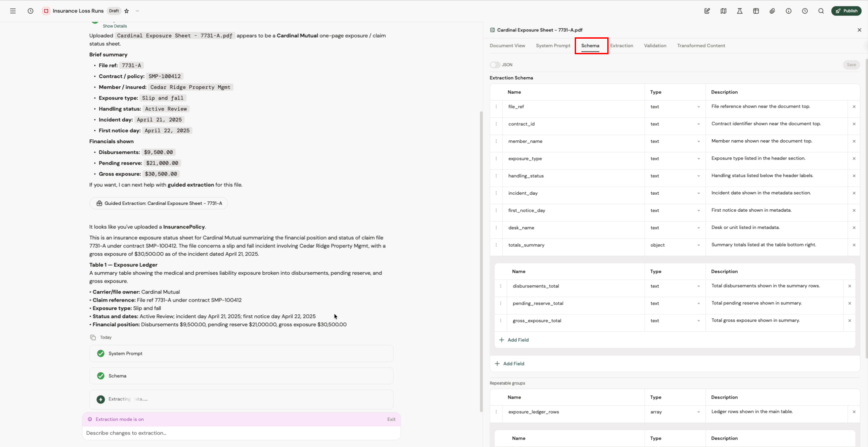Image resolution: width=868 pixels, height=447 pixels.
Task: Click the Describe changes to extraction input
Action: 241,433
